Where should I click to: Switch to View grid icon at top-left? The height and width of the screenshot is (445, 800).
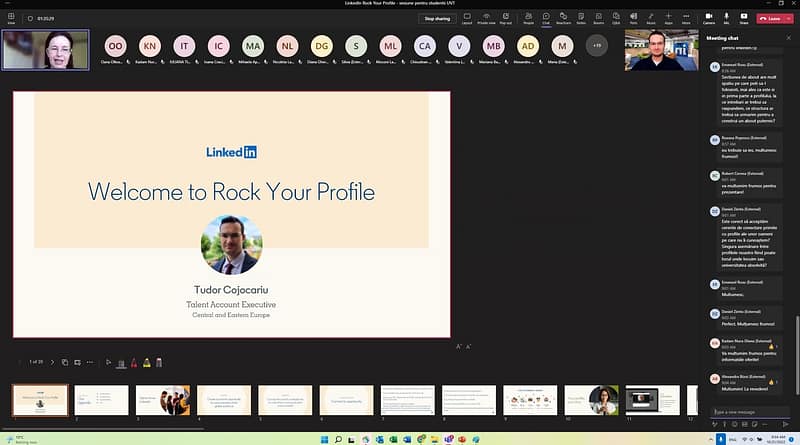click(11, 18)
